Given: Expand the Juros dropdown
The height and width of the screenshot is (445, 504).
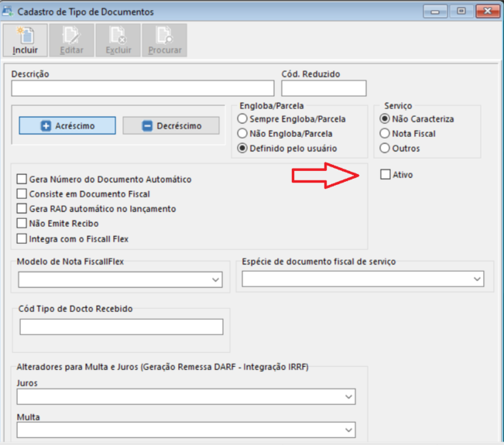Looking at the screenshot, I should [x=186, y=396].
